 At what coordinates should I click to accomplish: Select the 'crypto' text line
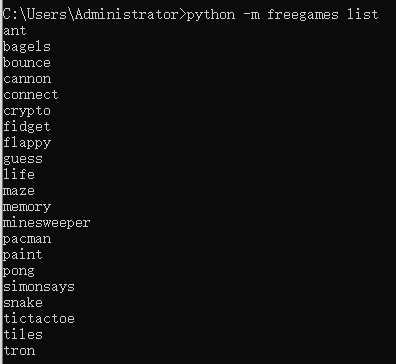(27, 111)
